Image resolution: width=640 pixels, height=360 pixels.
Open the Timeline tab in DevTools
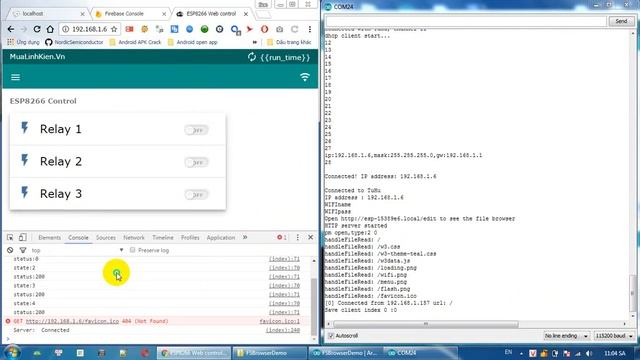(163, 238)
